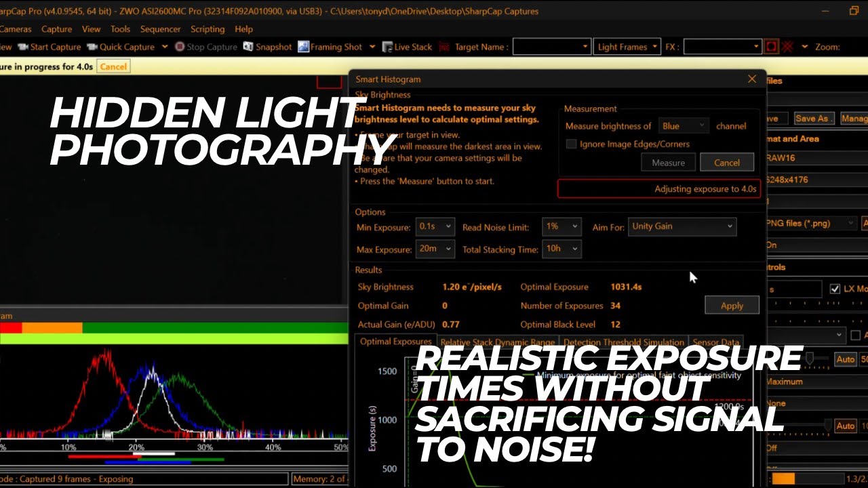Apply the Smart Histogram results
This screenshot has width=868, height=488.
[x=732, y=306]
